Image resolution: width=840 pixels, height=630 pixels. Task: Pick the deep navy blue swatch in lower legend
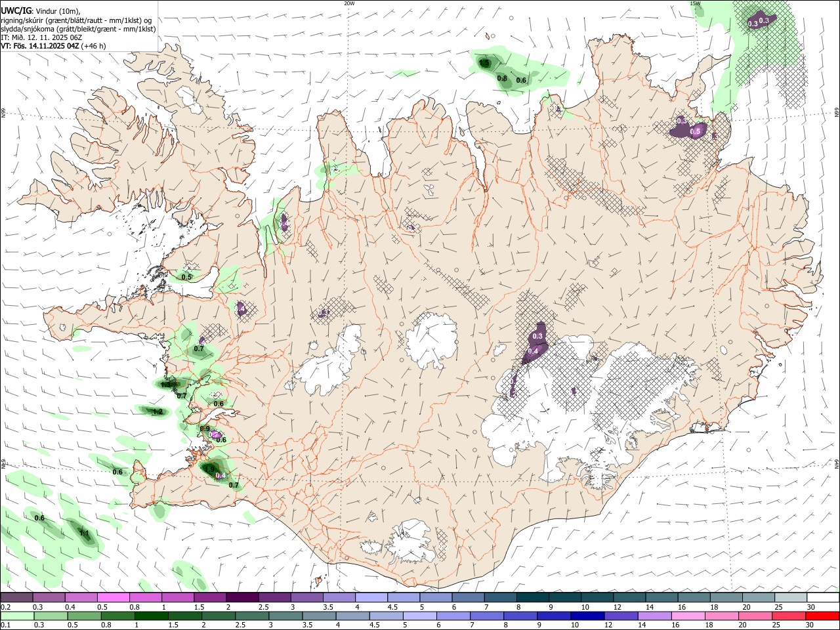(587, 616)
